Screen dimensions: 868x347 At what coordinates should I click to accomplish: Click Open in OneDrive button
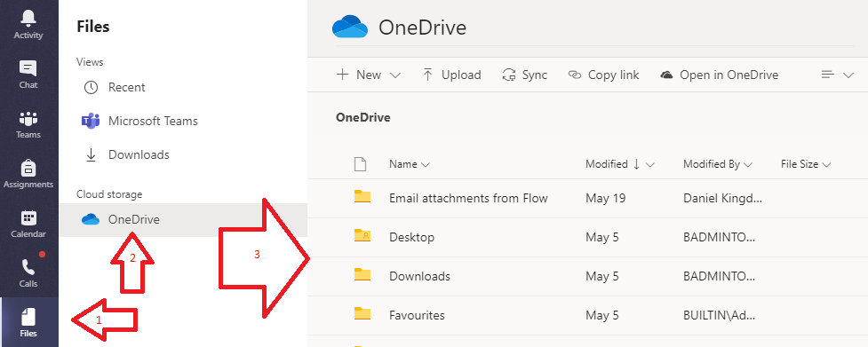click(x=720, y=75)
